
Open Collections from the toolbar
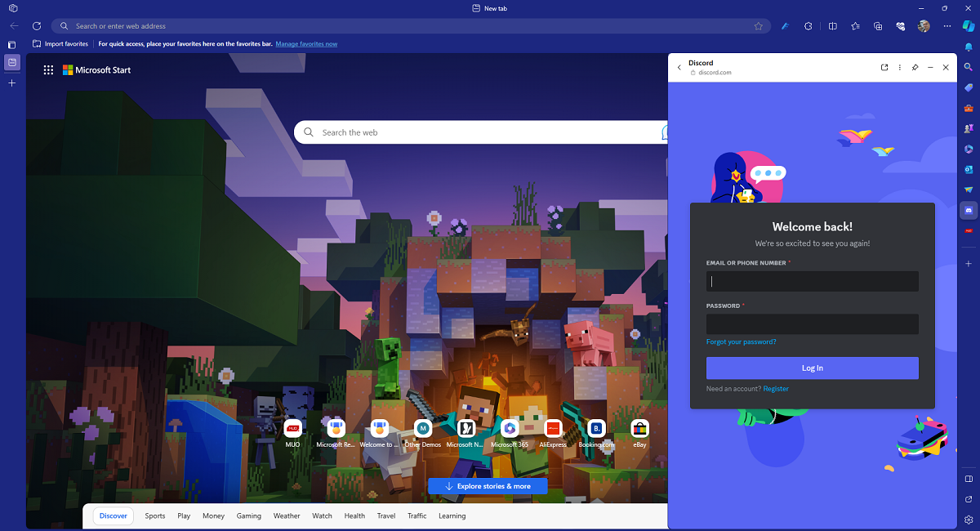coord(878,26)
